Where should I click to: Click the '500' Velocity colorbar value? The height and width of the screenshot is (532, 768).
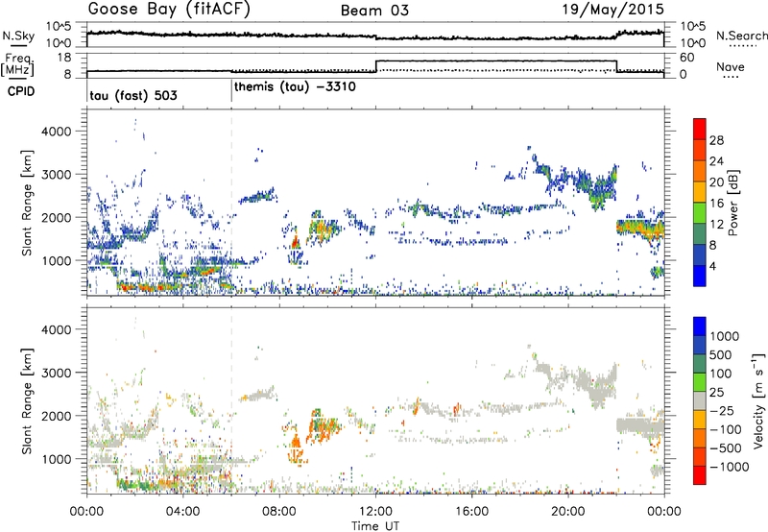[x=721, y=354]
